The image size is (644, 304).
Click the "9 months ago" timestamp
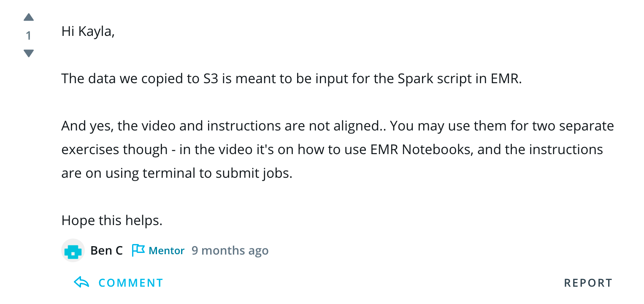230,251
